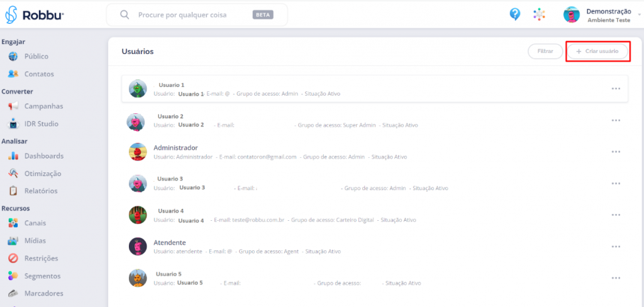Click the colorful apps integration icon
This screenshot has width=644, height=307.
[x=539, y=14]
